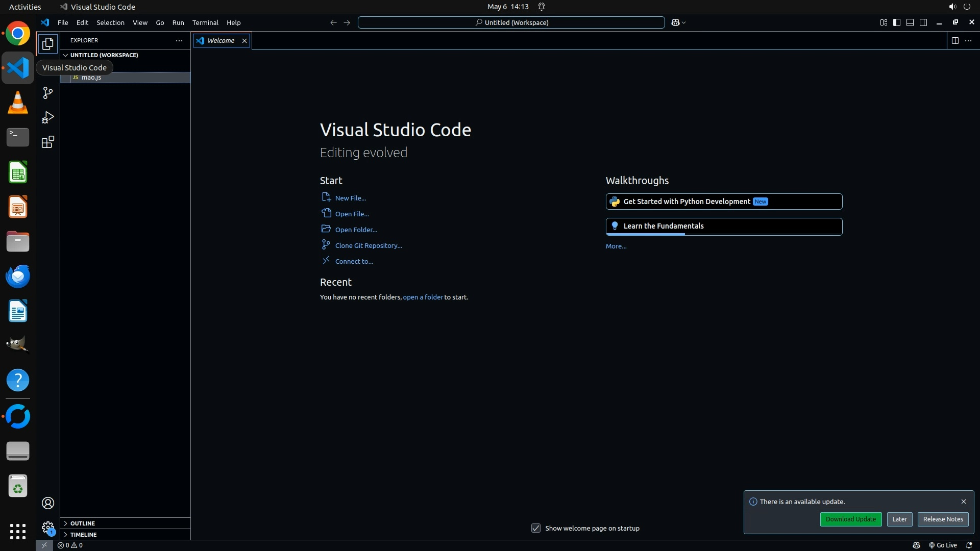Click the Clone Git Repository link
The height and width of the screenshot is (551, 980).
pyautogui.click(x=368, y=245)
